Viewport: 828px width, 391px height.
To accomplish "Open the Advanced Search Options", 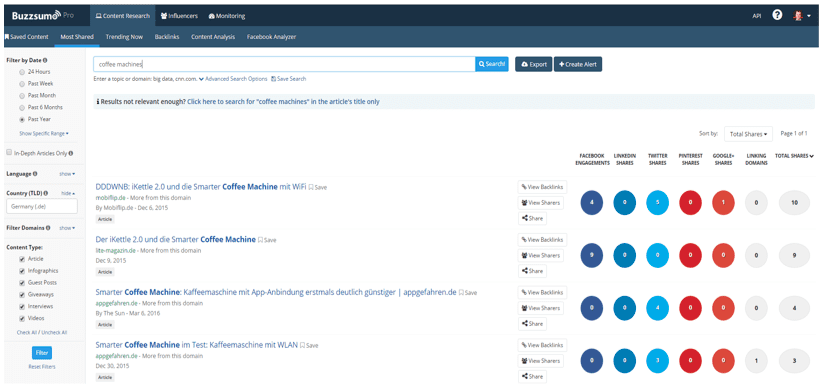I will click(233, 79).
